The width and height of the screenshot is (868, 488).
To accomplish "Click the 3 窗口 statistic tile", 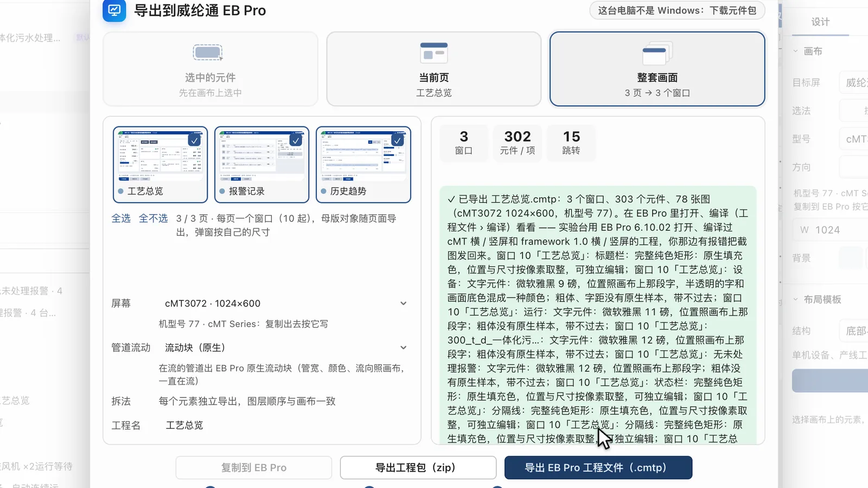I will (463, 143).
